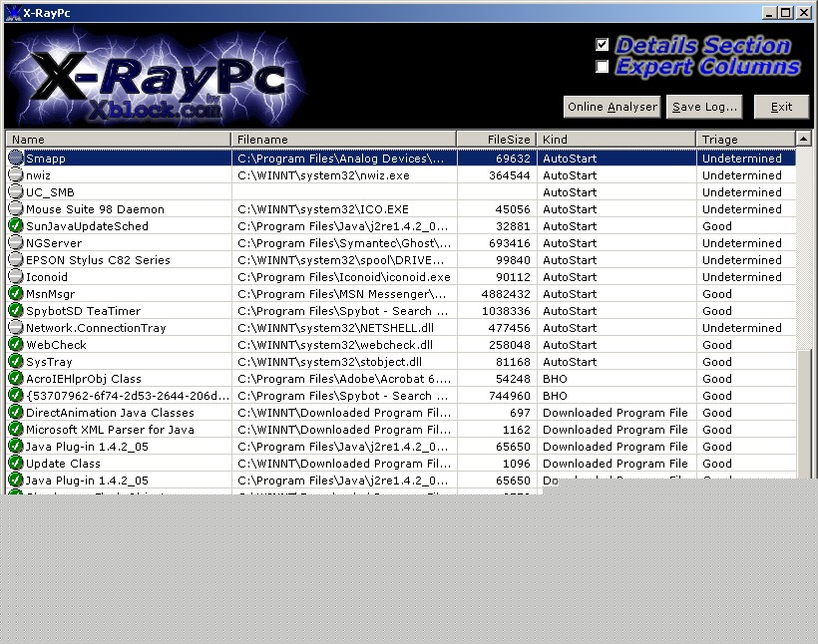Click the Save Log... button

point(704,107)
